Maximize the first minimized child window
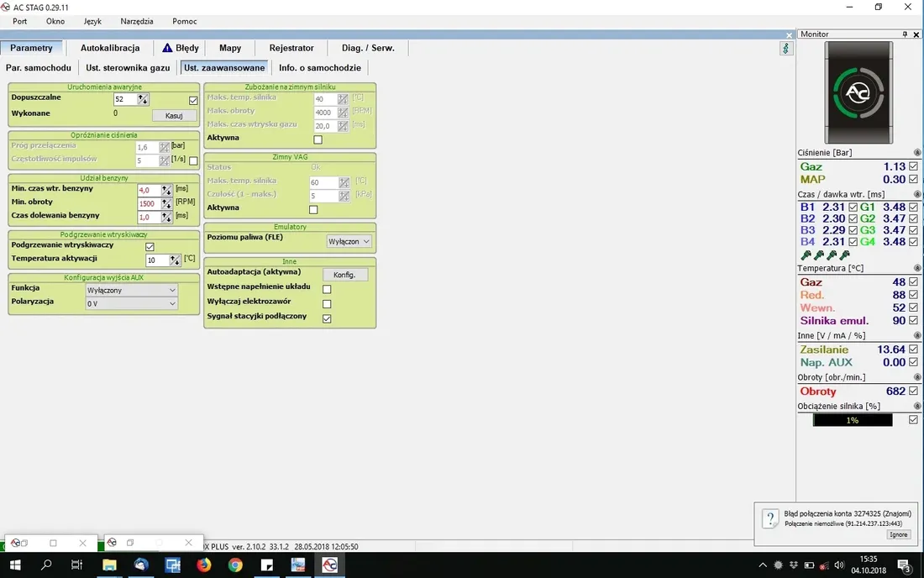924x578 pixels. pos(53,543)
